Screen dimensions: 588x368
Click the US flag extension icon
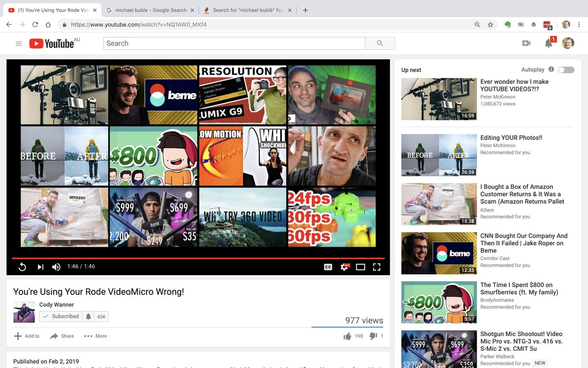pyautogui.click(x=521, y=24)
